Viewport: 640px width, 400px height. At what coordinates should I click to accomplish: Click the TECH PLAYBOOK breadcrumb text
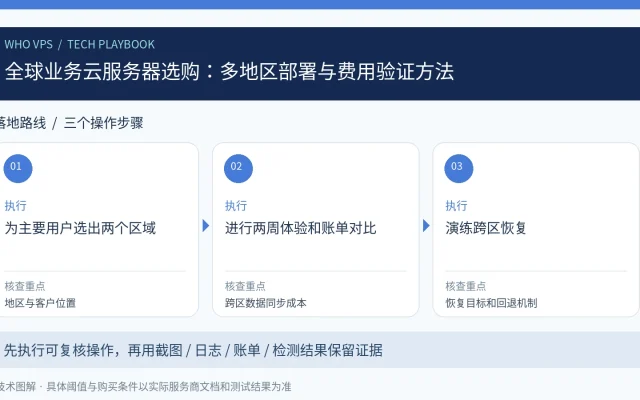(x=111, y=44)
